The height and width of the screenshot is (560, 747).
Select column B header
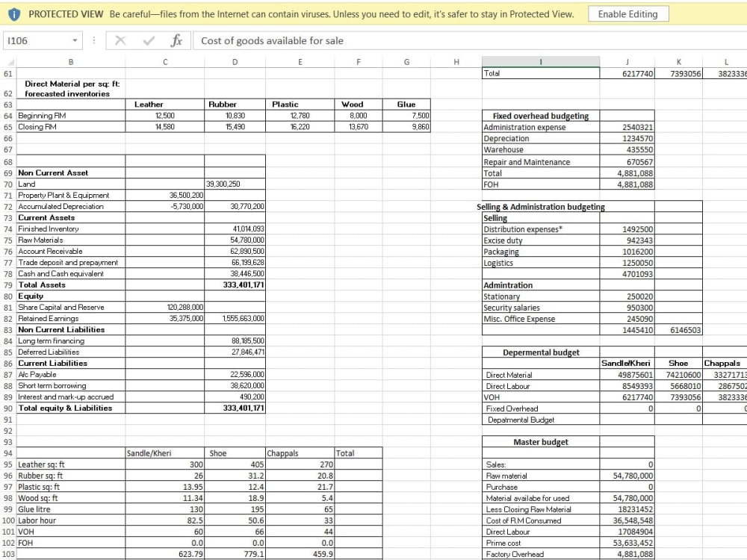click(71, 60)
